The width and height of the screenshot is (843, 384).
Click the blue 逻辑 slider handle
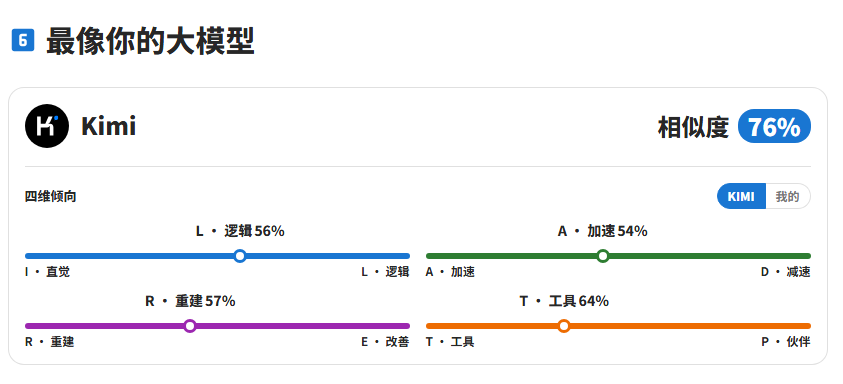point(240,256)
